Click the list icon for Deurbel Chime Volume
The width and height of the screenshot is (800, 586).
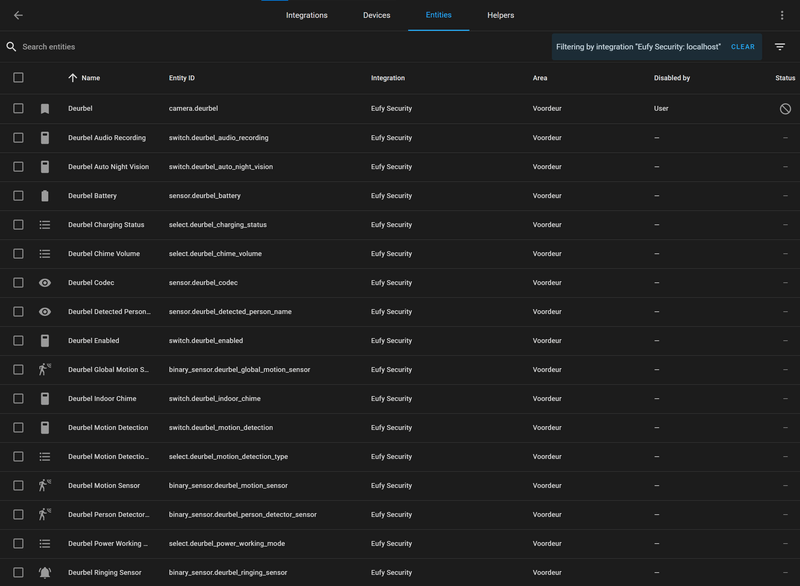click(x=45, y=254)
